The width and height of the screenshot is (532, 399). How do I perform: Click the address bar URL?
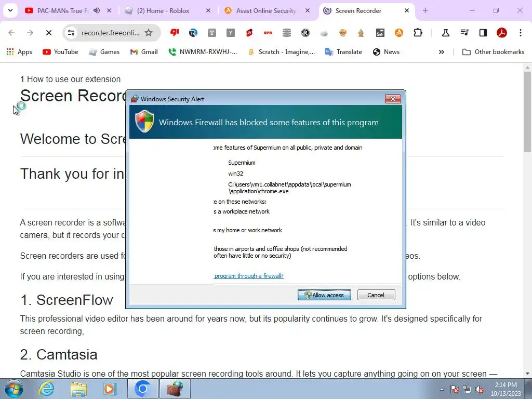pyautogui.click(x=110, y=33)
